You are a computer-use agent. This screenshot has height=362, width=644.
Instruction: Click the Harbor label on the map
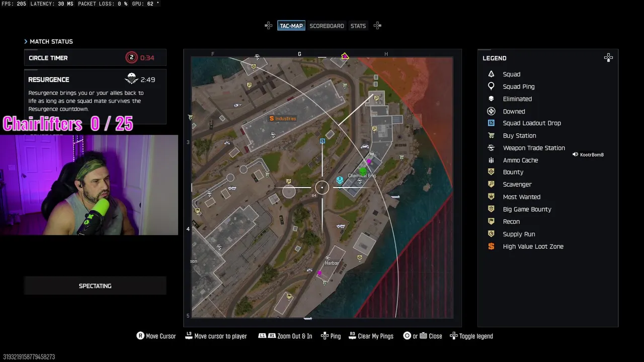pyautogui.click(x=332, y=263)
